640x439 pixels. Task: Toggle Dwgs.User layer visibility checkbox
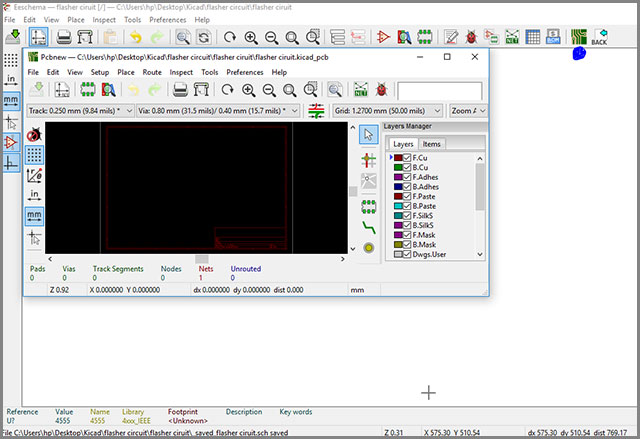(x=407, y=254)
